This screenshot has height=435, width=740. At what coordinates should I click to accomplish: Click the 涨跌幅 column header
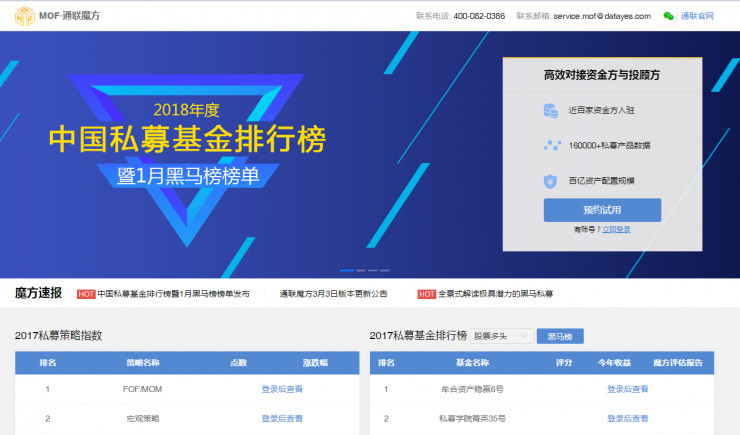coord(315,363)
